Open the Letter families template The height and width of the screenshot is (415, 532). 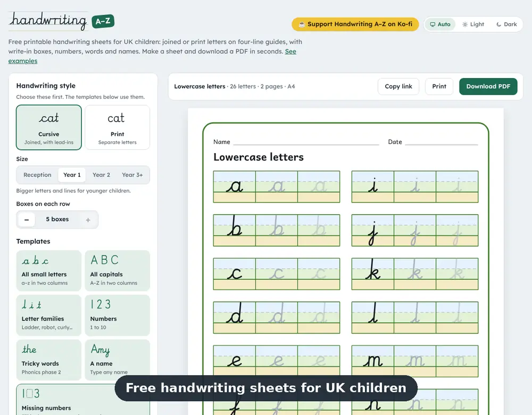49,315
